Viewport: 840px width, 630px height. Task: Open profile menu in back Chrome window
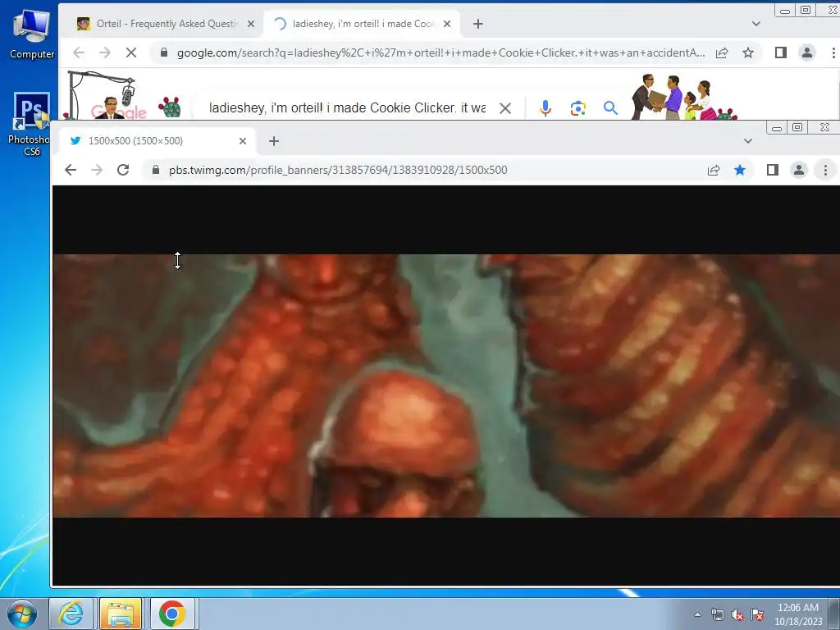tap(807, 52)
